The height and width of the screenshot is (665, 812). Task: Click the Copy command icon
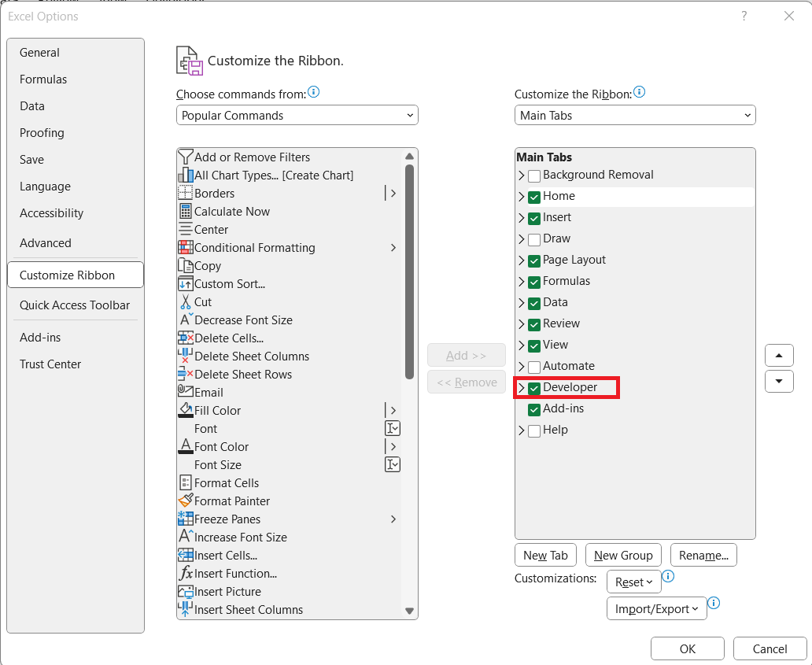(x=186, y=266)
